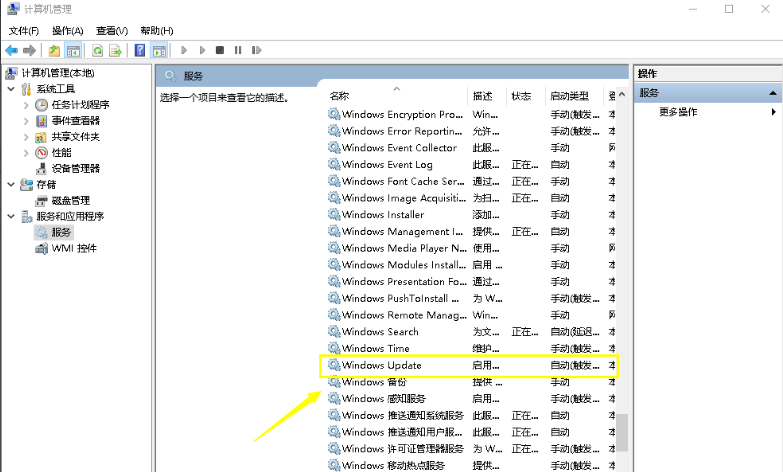The image size is (783, 472).
Task: Click the Export list toolbar icon
Action: (x=116, y=50)
